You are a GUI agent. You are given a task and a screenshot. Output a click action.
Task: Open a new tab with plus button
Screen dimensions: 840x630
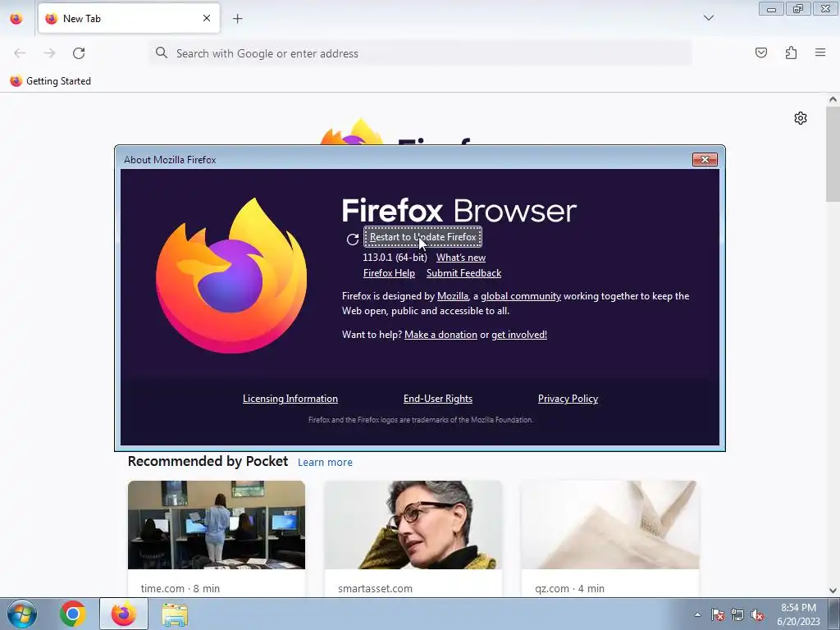237,18
